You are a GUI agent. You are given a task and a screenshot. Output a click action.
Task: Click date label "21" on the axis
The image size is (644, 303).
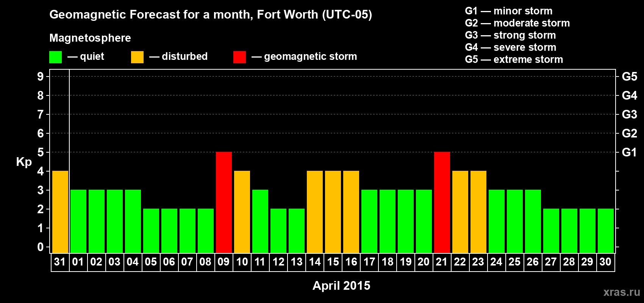[442, 262]
